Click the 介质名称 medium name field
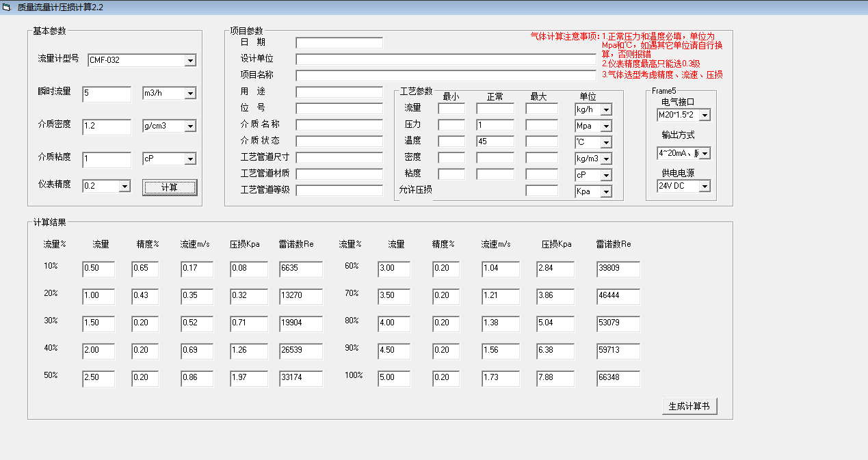 click(x=339, y=124)
